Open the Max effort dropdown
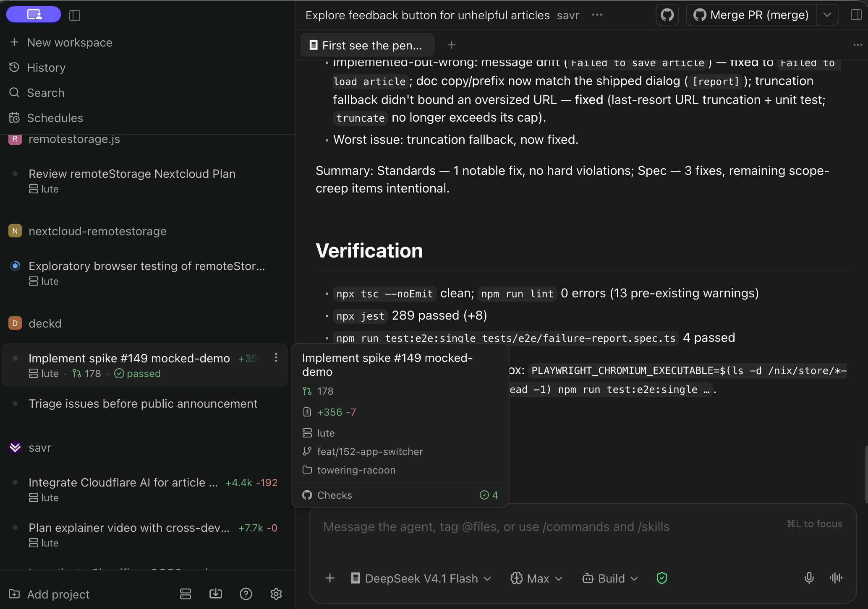868x609 pixels. point(536,578)
